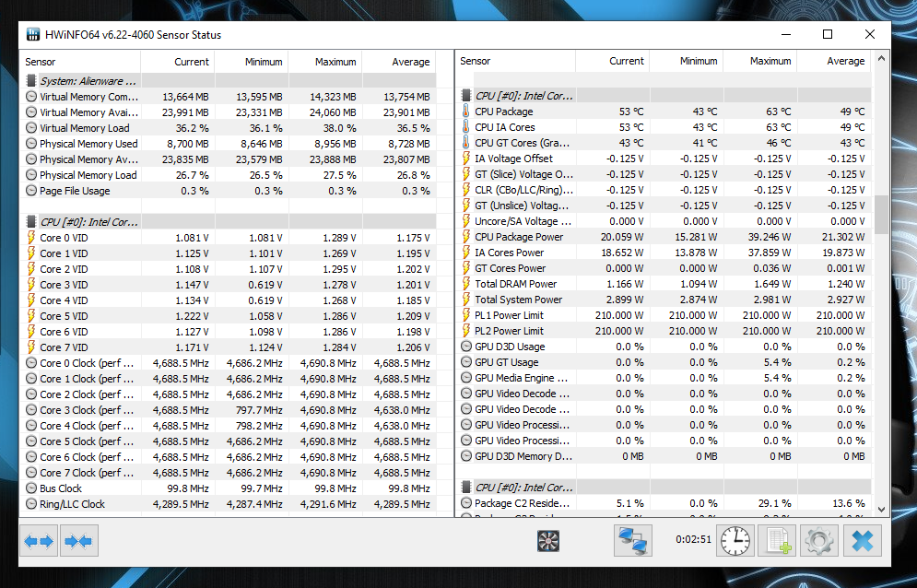The height and width of the screenshot is (588, 917).
Task: Click the HWiNFO64 title bar app icon
Action: click(33, 34)
